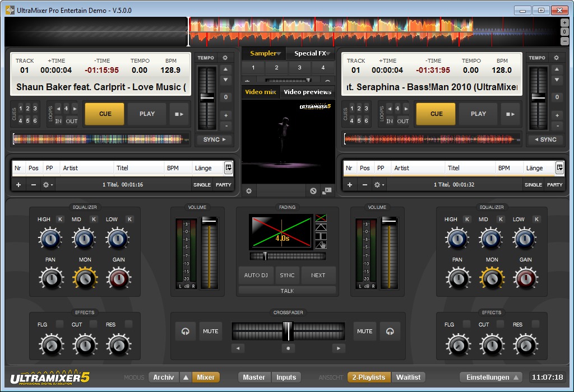Kill left deck HIGH equalizer band

tap(60, 219)
